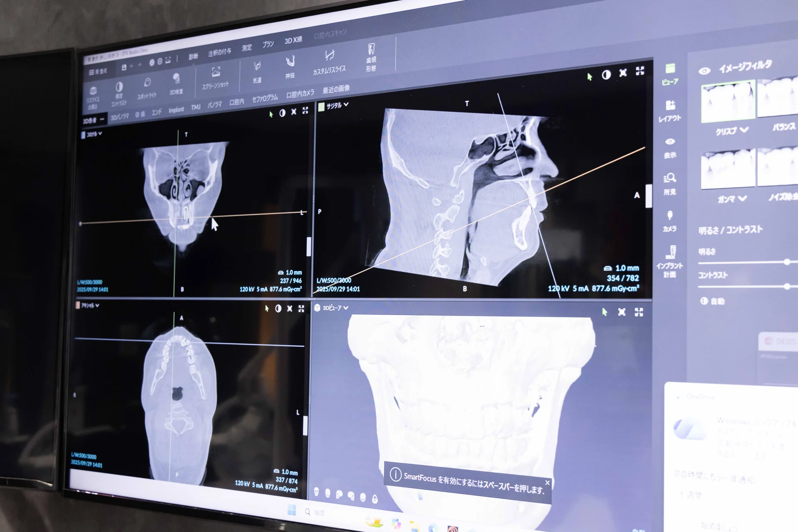Screen dimensions: 798x532
Task: Click the カメラ sidebar icon
Action: pyautogui.click(x=670, y=216)
